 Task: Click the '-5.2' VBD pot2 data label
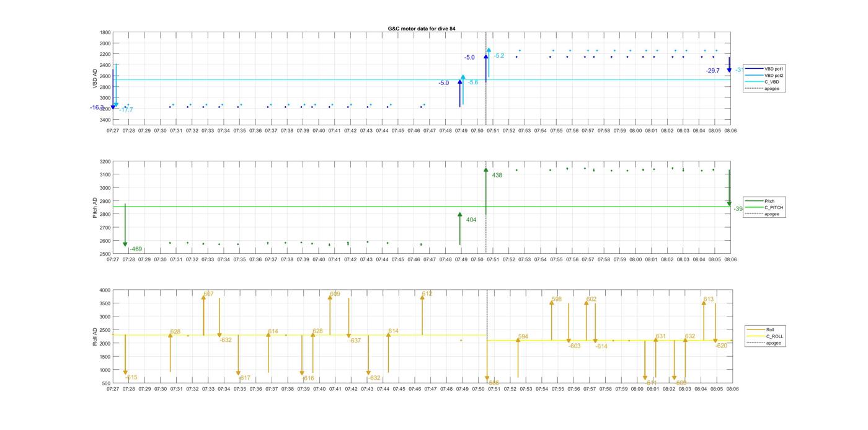tap(498, 56)
